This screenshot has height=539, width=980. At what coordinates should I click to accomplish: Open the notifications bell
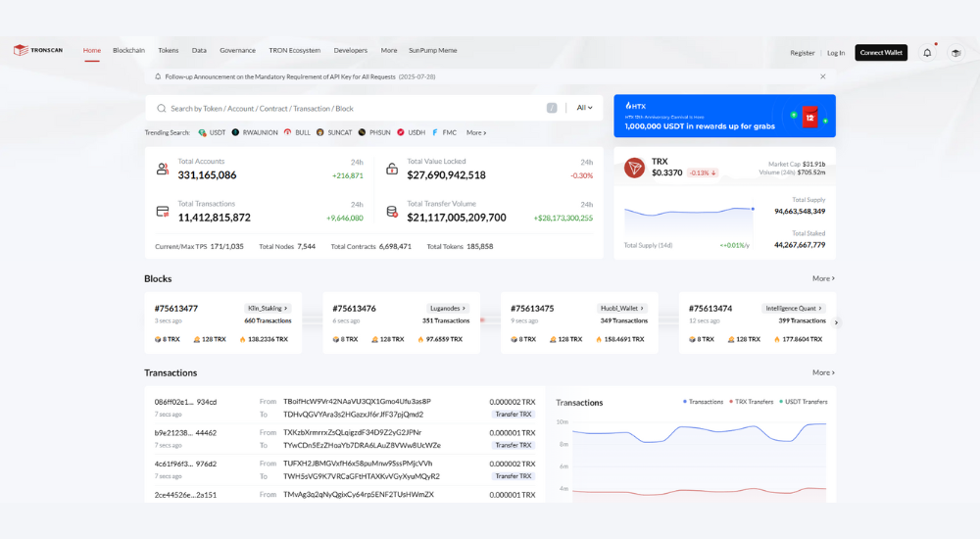927,53
